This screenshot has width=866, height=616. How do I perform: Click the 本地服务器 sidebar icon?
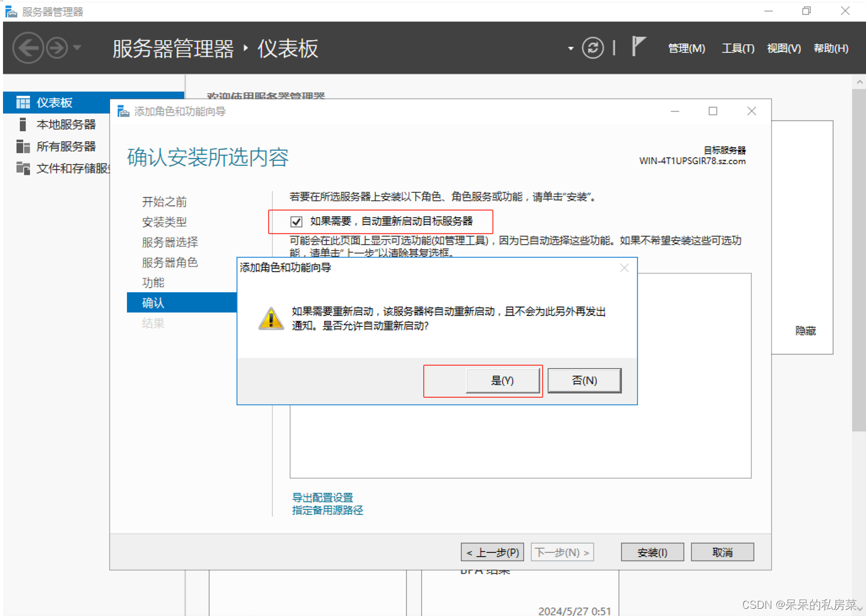(x=23, y=125)
